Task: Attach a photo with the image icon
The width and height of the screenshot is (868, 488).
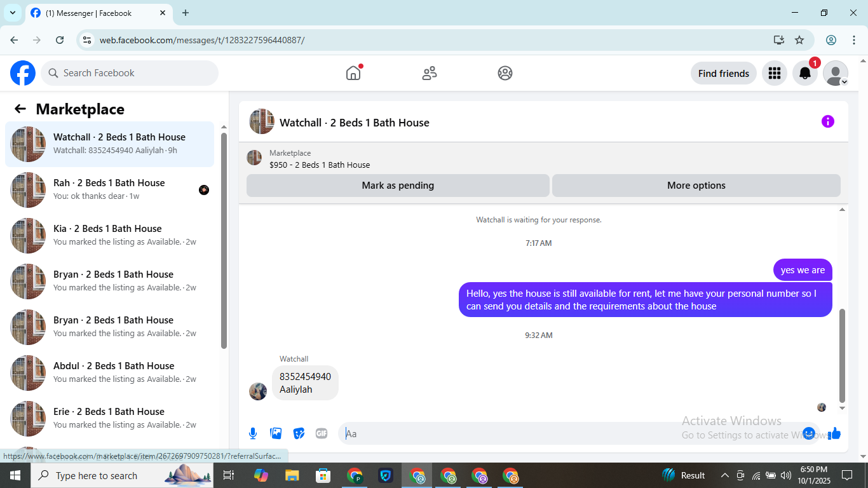Action: pos(276,433)
